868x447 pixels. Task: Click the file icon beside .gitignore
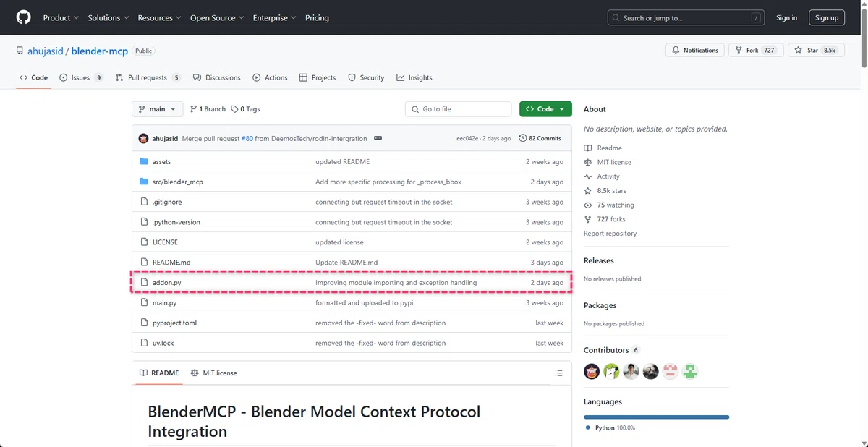coord(144,202)
